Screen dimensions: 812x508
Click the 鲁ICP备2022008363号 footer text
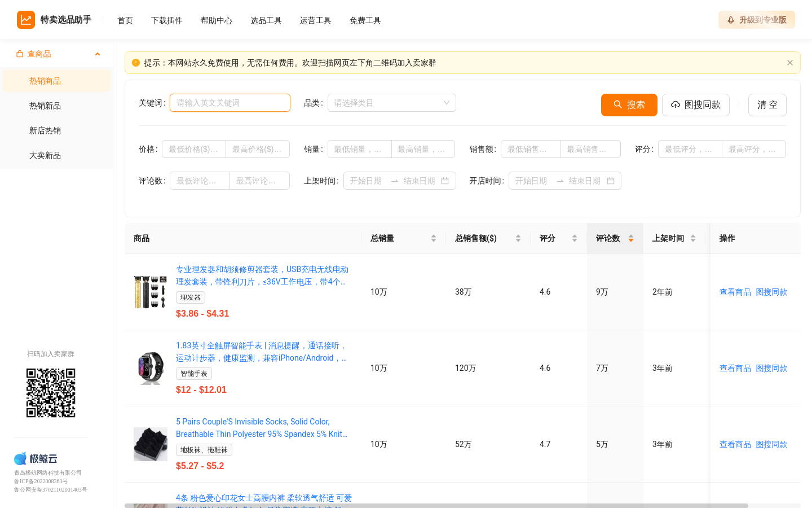[41, 481]
